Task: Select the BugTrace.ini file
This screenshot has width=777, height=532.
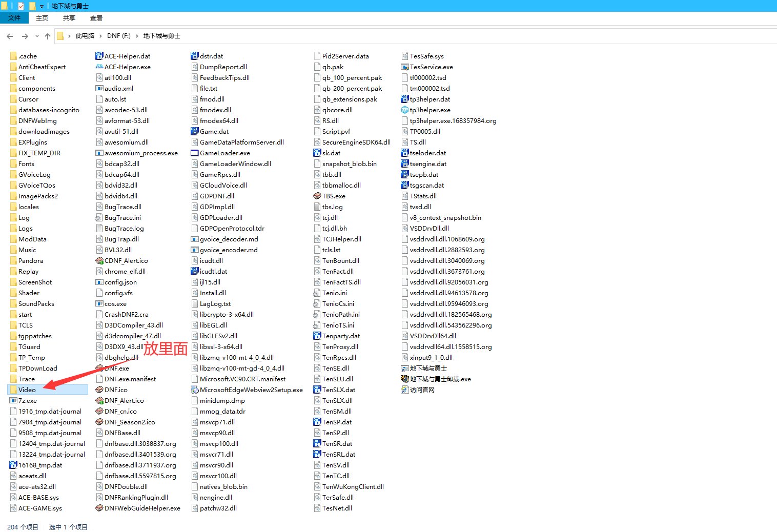Action: 118,217
